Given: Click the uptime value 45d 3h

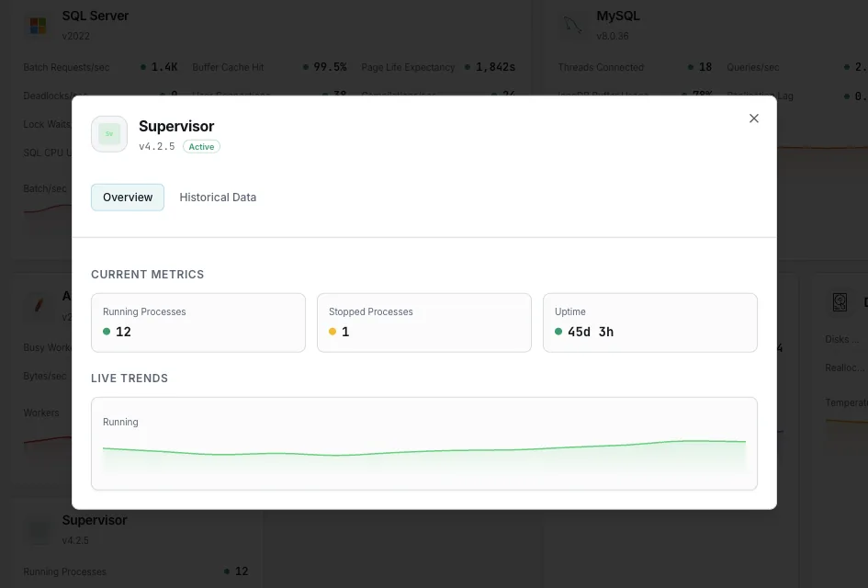Looking at the screenshot, I should (591, 332).
